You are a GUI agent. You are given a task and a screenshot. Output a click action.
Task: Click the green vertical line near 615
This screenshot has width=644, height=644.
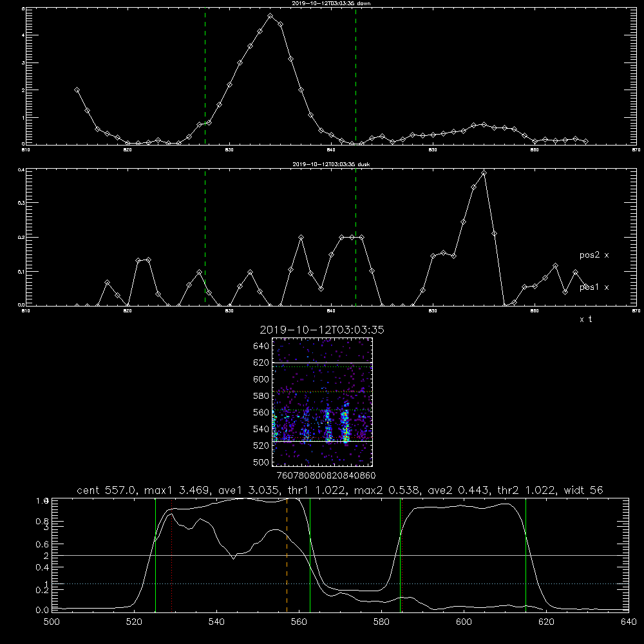(526, 555)
